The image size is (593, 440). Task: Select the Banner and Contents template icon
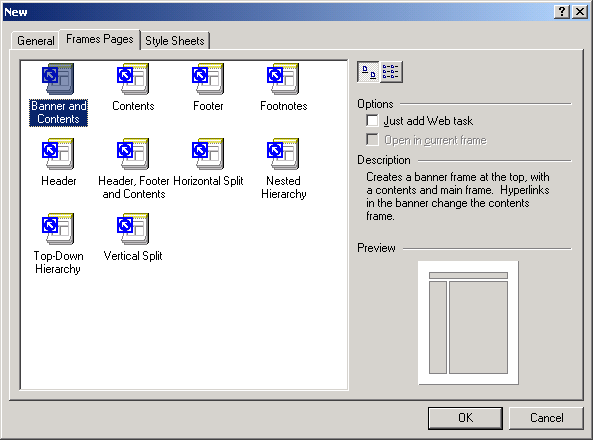[58, 79]
